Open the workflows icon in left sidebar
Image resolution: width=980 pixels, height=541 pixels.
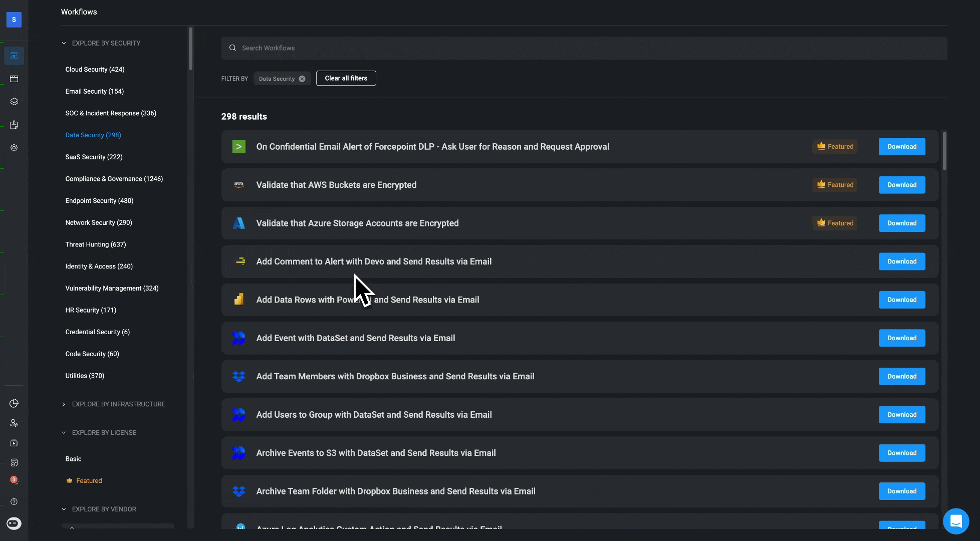[14, 56]
